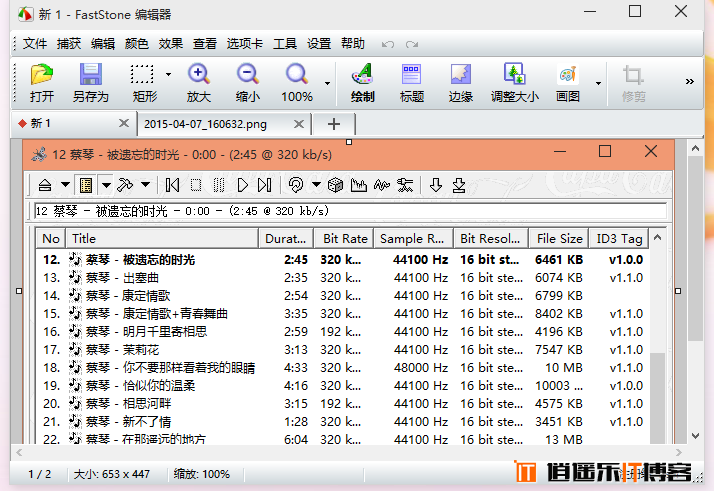Select the 矩形 capture tool

point(145,83)
